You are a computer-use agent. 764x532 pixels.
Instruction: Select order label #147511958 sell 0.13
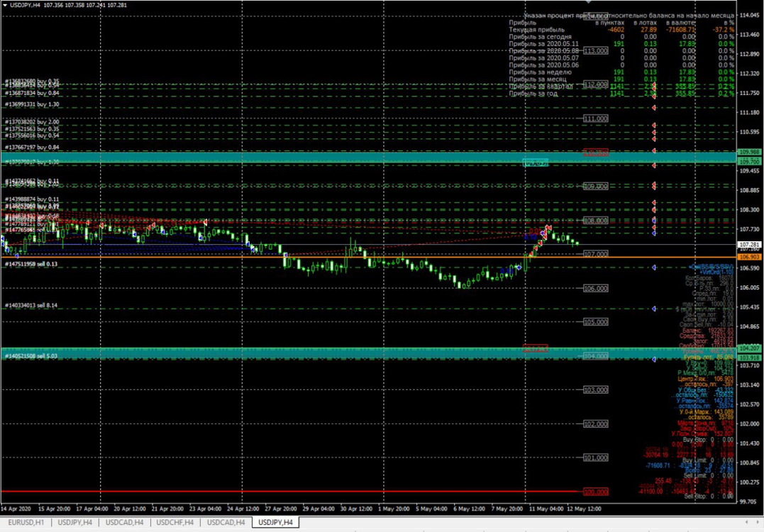tap(31, 264)
